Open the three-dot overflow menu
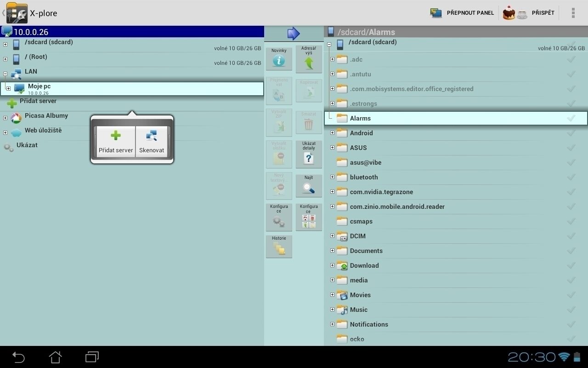 [573, 13]
